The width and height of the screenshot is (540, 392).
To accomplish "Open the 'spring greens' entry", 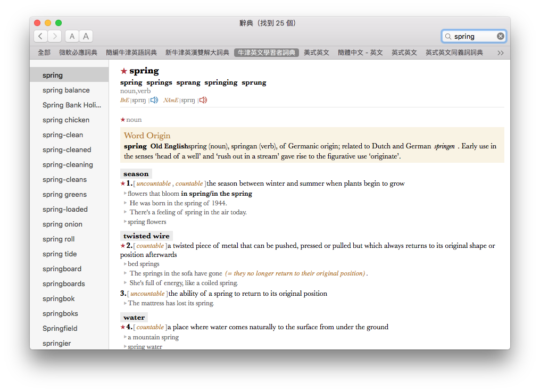I will pos(69,195).
